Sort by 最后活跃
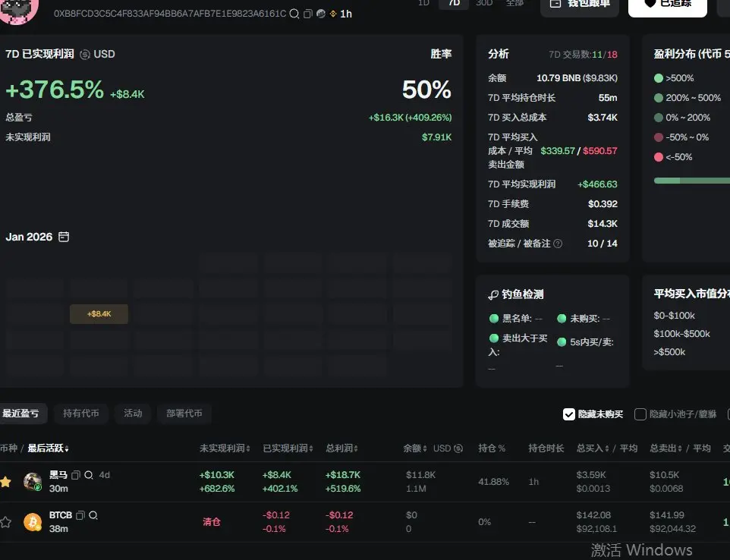This screenshot has width=730, height=560. coord(48,448)
